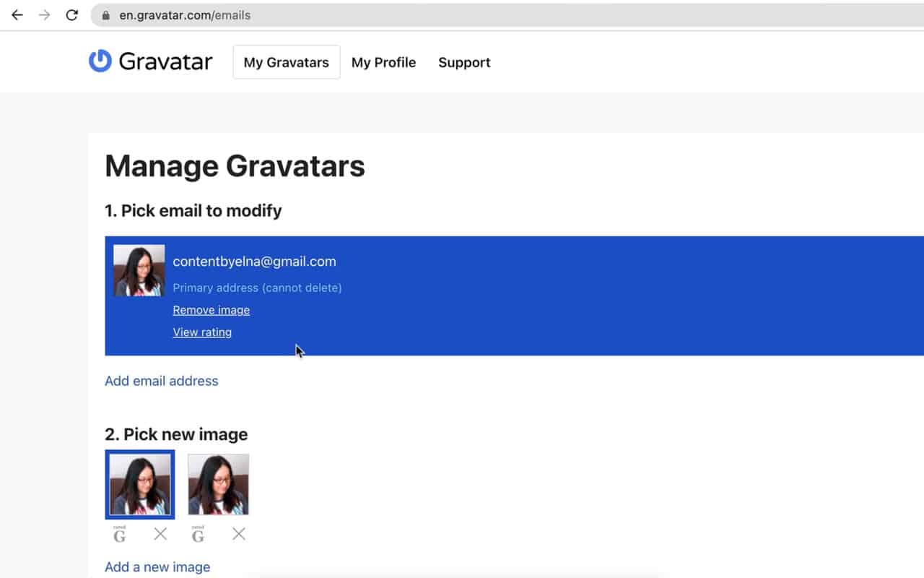This screenshot has height=578, width=924.
Task: Click the browser forward arrow
Action: pyautogui.click(x=43, y=14)
